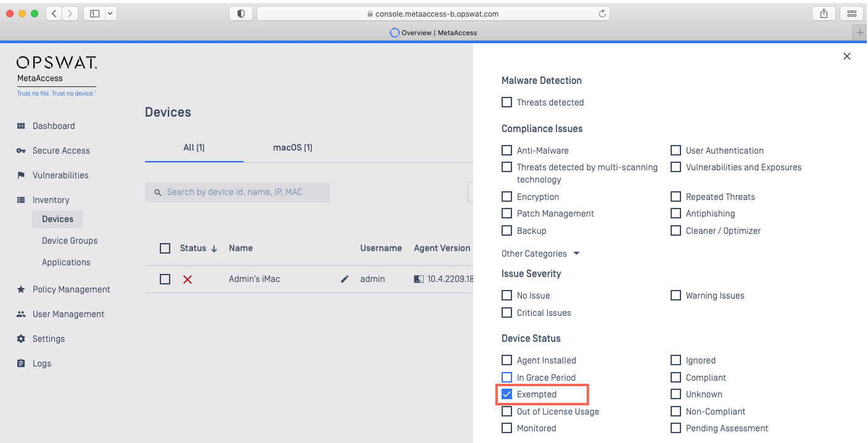Check the User Authentication checkbox
This screenshot has width=868, height=443.
click(676, 151)
